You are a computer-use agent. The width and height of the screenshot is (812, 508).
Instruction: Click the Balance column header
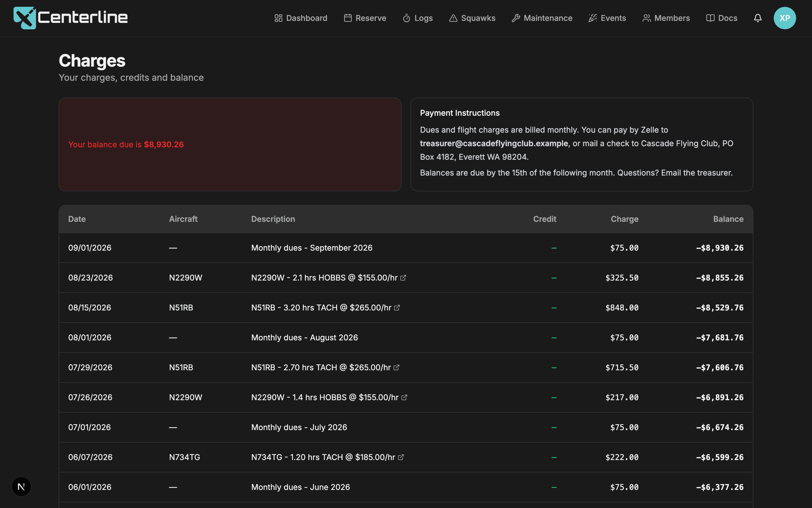[728, 219]
